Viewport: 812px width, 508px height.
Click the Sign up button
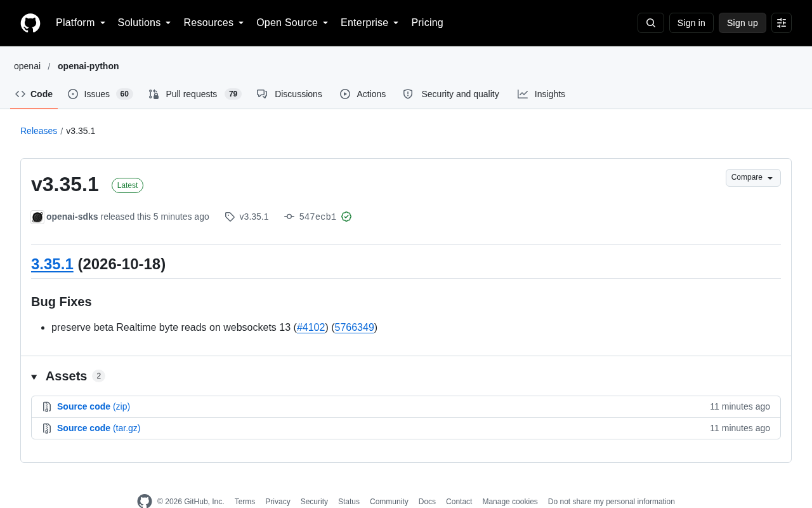pos(742,23)
